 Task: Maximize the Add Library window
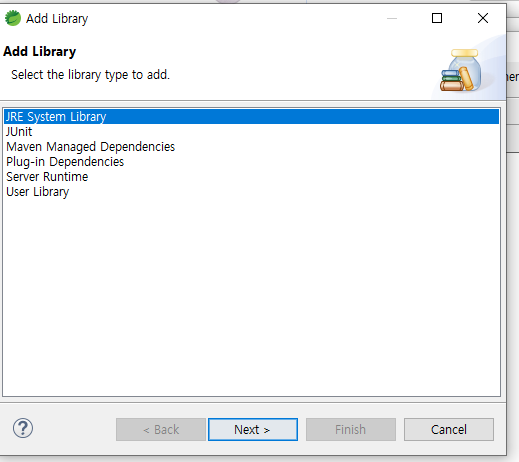[x=437, y=18]
